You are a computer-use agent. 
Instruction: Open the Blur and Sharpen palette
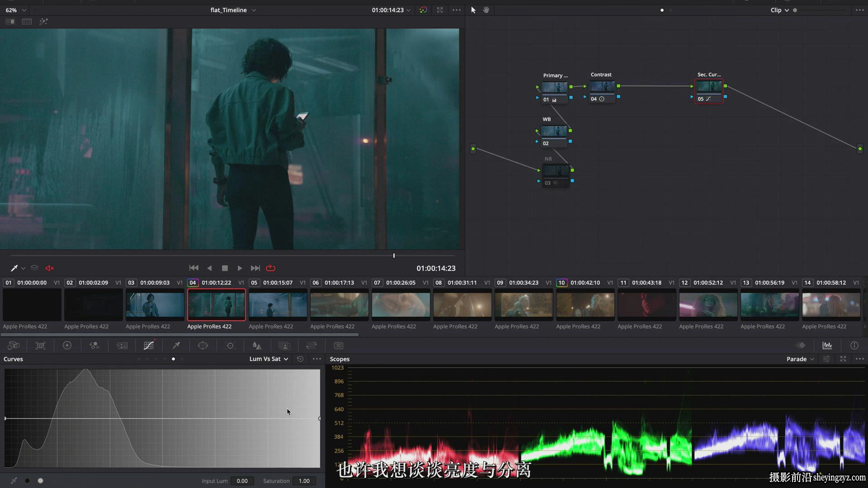click(257, 346)
